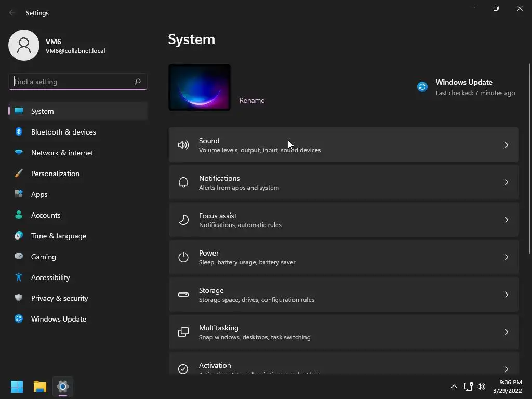Select Network & internet in the sidebar
Screen dimensions: 532x399
[x=62, y=153]
